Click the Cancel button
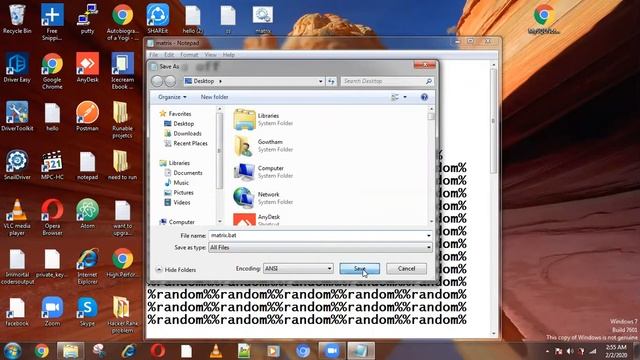This screenshot has width=640, height=360. tap(407, 269)
